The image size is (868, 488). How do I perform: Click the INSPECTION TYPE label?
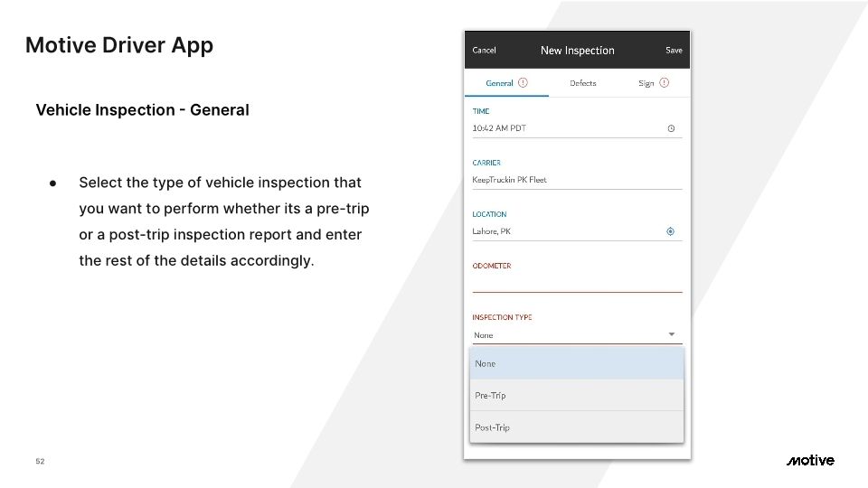pyautogui.click(x=502, y=317)
